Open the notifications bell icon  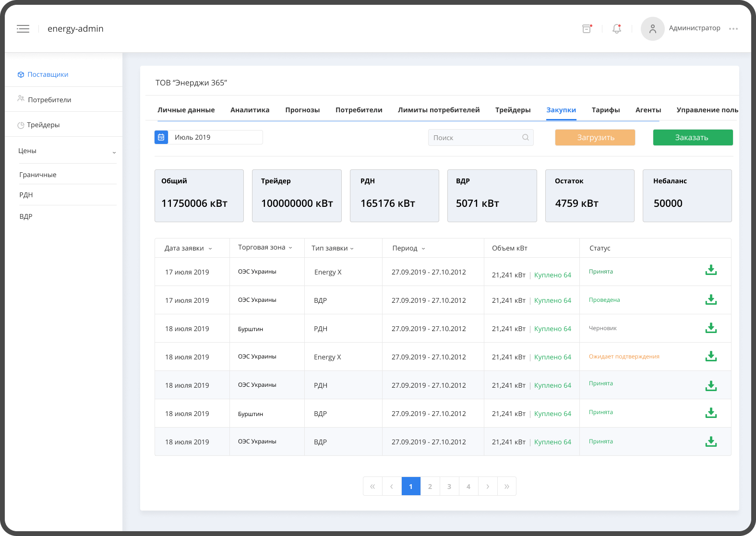[x=617, y=29]
